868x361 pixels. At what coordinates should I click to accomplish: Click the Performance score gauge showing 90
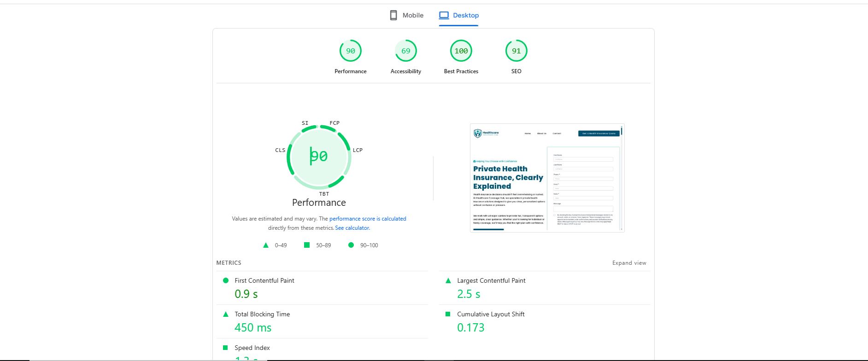pyautogui.click(x=351, y=51)
